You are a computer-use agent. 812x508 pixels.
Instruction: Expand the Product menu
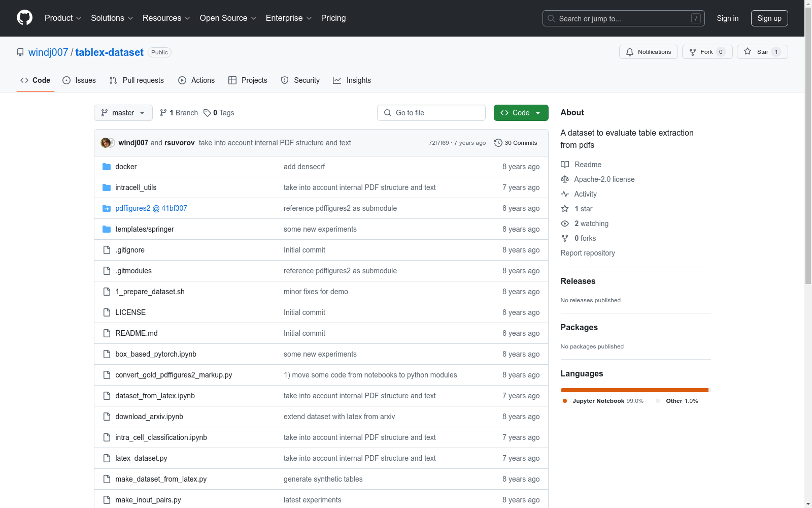(63, 18)
